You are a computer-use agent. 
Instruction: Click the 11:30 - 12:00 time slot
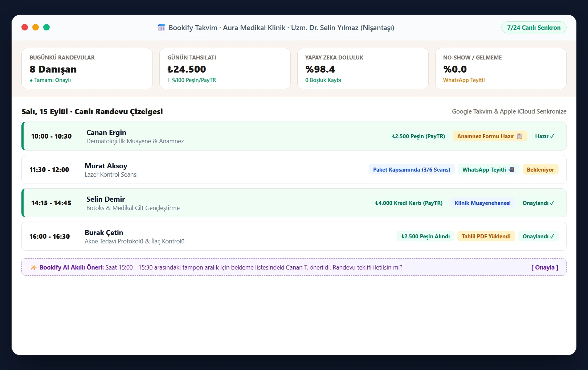coord(49,170)
